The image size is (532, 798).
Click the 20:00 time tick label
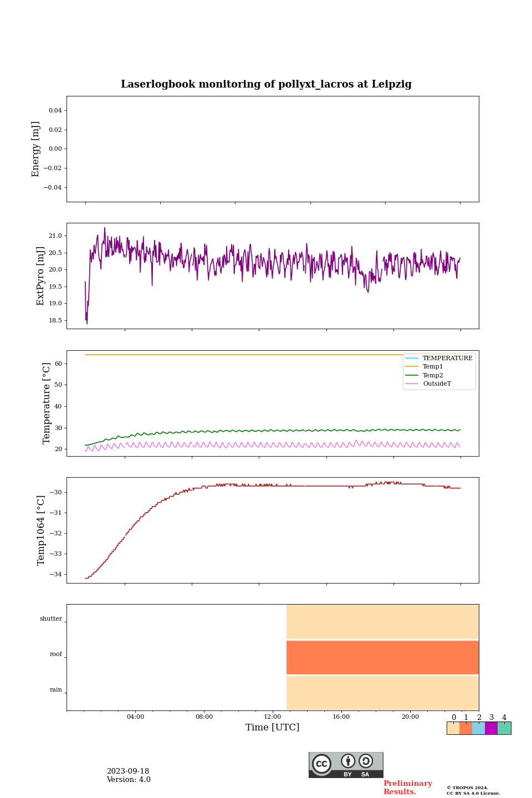(410, 717)
